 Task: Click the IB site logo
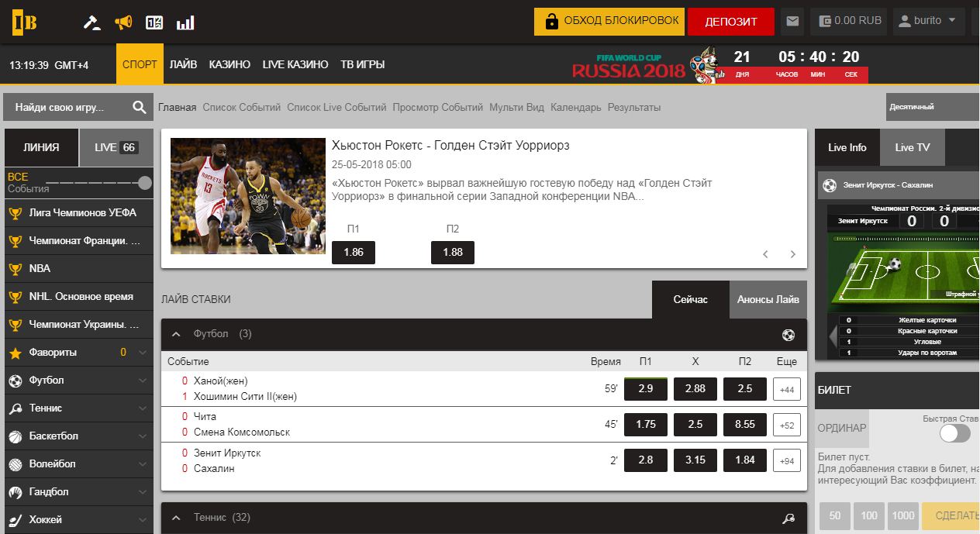[x=24, y=22]
